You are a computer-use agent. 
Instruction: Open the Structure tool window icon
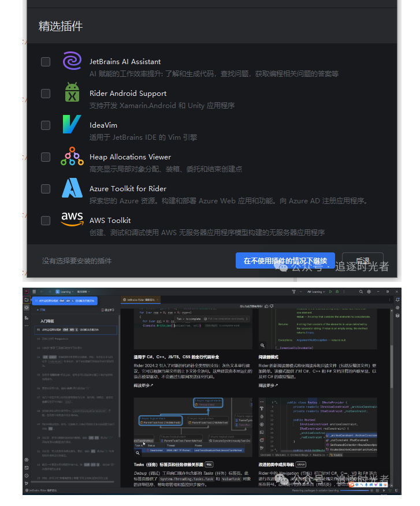tap(27, 318)
